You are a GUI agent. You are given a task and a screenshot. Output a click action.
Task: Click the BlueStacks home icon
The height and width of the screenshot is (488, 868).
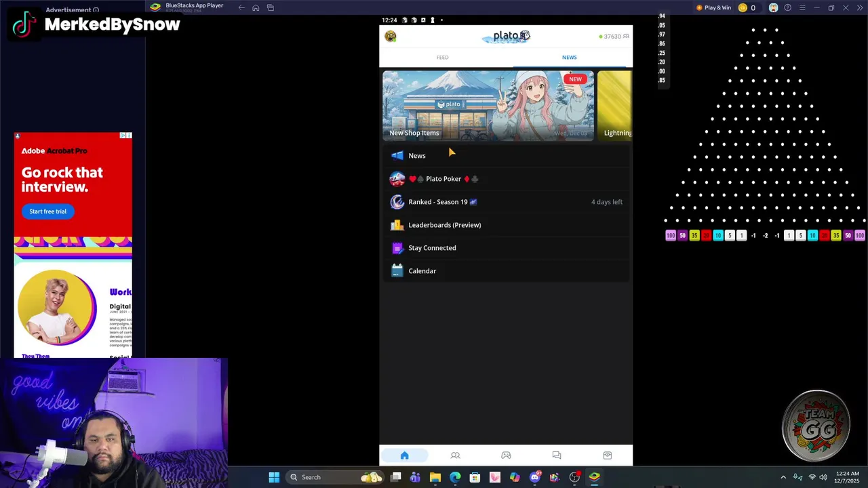click(256, 7)
